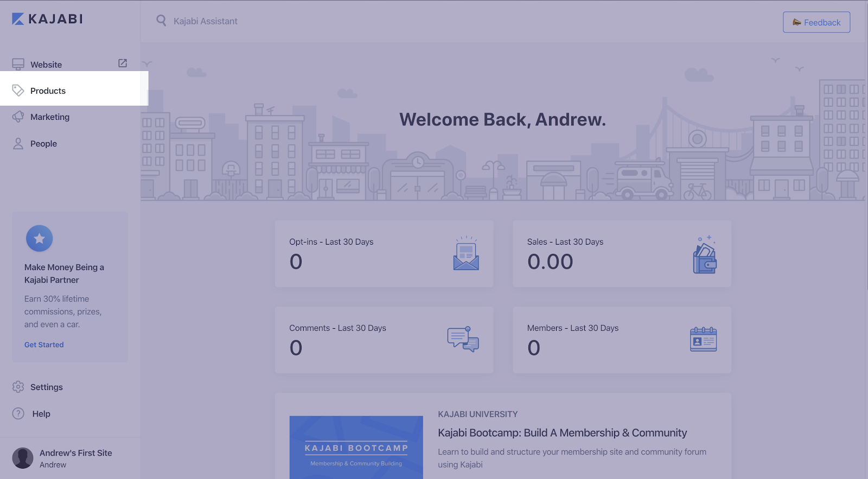Screen dimensions: 868x479
Task: Click the Opt-ins envelope icon
Action: (466, 253)
